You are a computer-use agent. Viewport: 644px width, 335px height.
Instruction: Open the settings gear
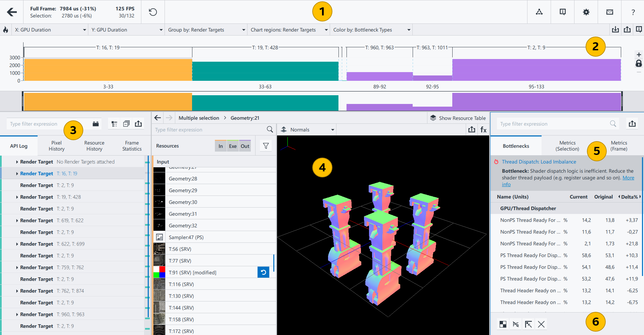(586, 12)
